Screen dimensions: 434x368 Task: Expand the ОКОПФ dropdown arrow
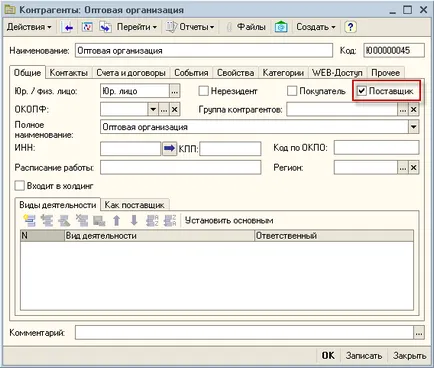click(x=153, y=109)
